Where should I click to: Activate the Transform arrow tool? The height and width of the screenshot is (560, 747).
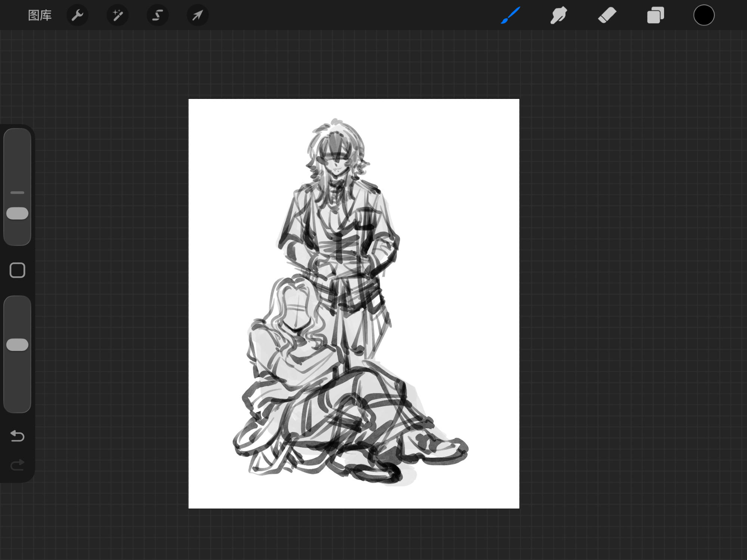coord(198,15)
